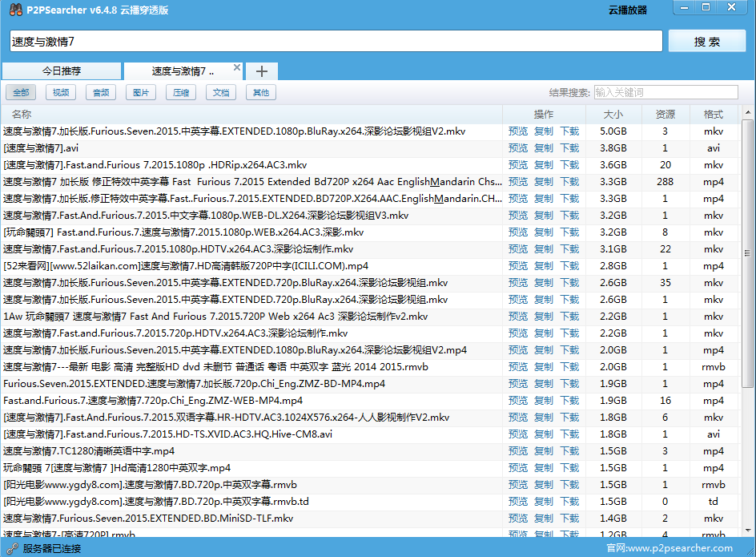
Task: Select the 全部 filter
Action: click(x=21, y=92)
